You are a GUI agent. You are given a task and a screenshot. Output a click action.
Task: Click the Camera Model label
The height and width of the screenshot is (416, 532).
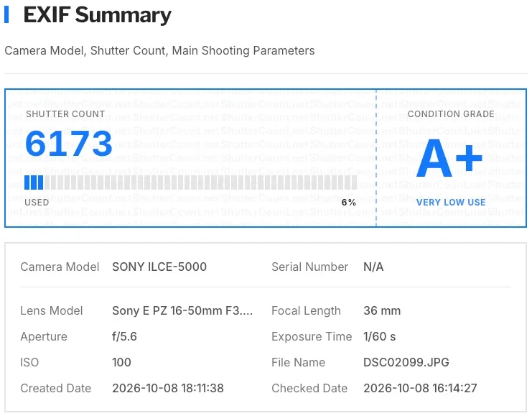(x=60, y=267)
